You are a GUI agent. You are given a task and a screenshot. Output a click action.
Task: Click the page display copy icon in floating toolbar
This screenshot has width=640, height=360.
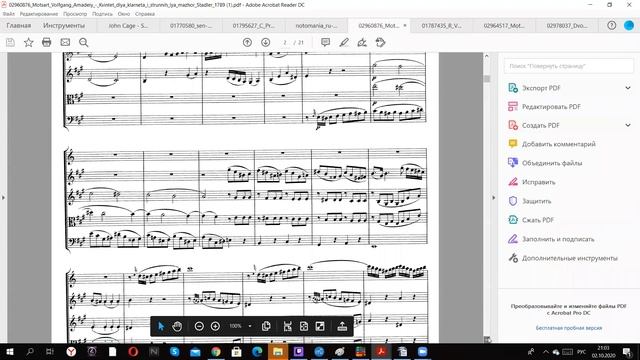[x=266, y=326]
